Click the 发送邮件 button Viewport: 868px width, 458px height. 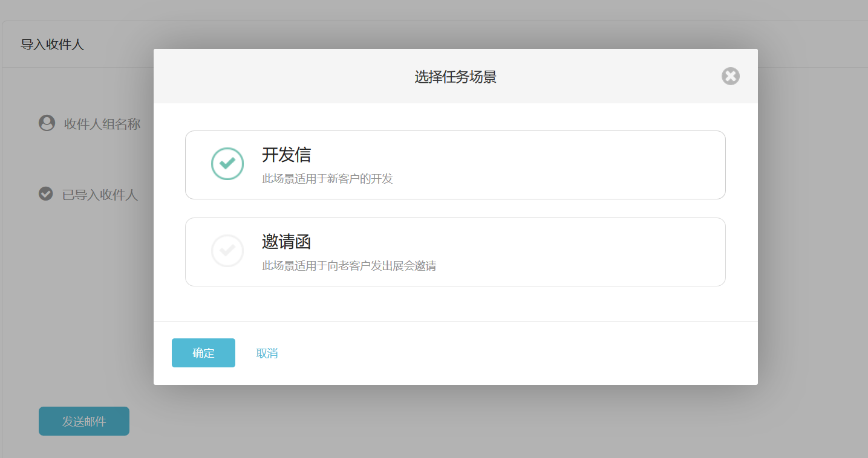83,421
